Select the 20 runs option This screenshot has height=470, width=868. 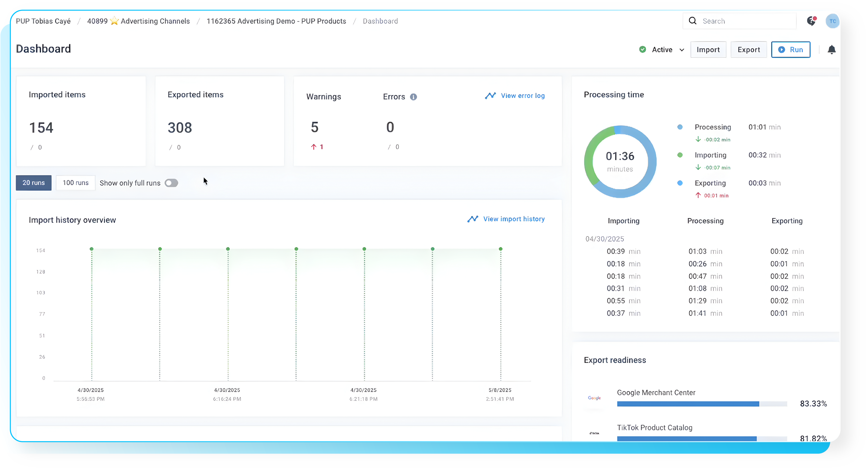point(34,183)
